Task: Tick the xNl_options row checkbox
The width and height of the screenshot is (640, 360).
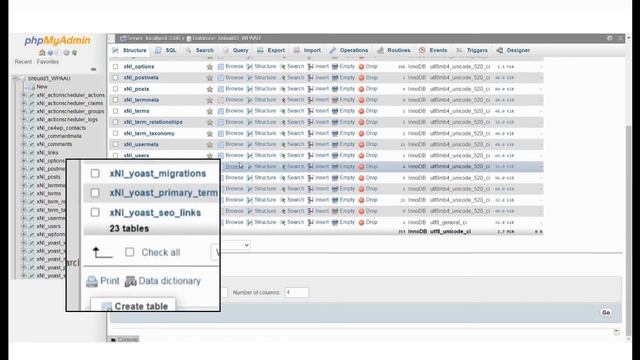Action: pyautogui.click(x=116, y=67)
